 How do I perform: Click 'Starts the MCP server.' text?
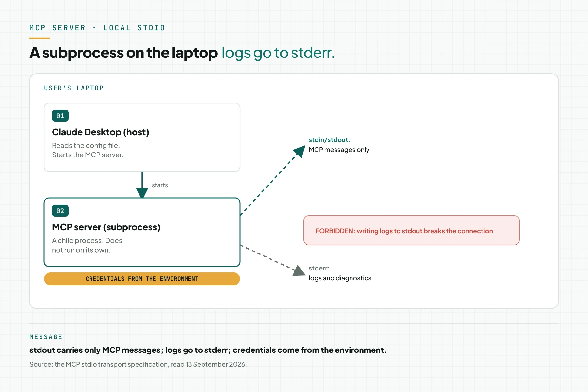pos(88,155)
